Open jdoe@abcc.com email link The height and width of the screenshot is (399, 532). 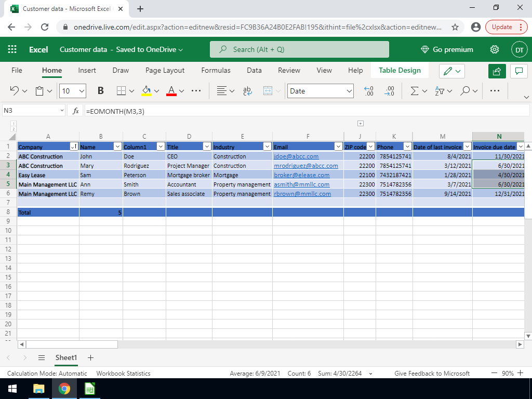click(296, 156)
